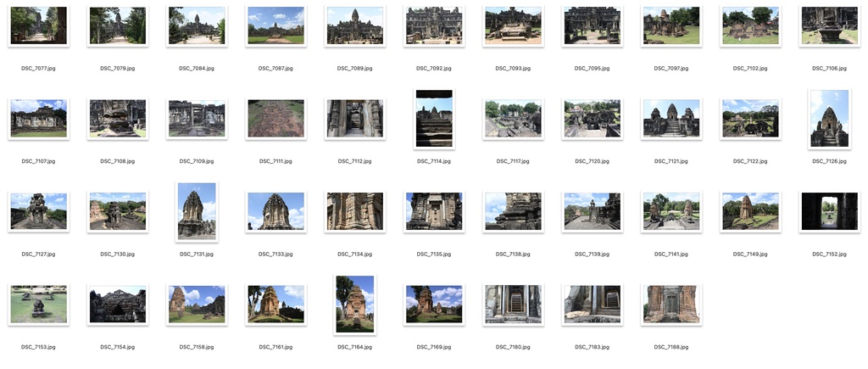Click the DSC_7154.jpg thumbnail
The width and height of the screenshot is (868, 369).
(117, 305)
